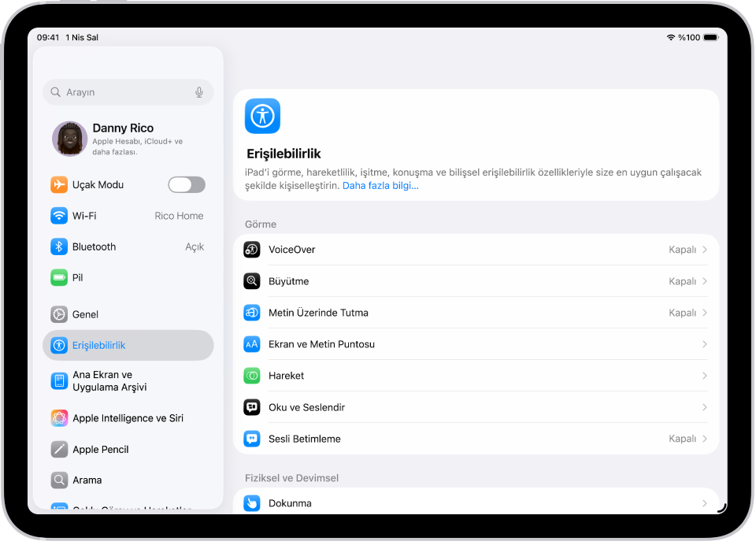
Task: Tap the VoiceOver icon
Action: click(252, 250)
